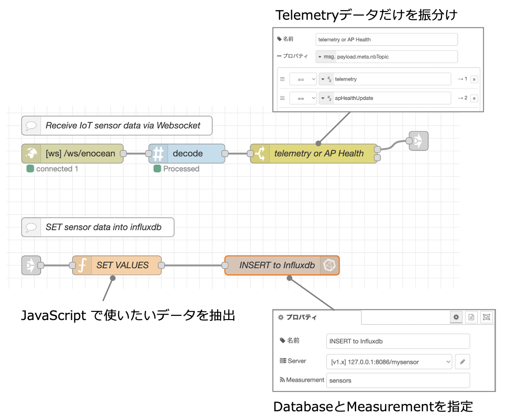Open the msg. property type dropdown
507x420 pixels.
[x=326, y=56]
